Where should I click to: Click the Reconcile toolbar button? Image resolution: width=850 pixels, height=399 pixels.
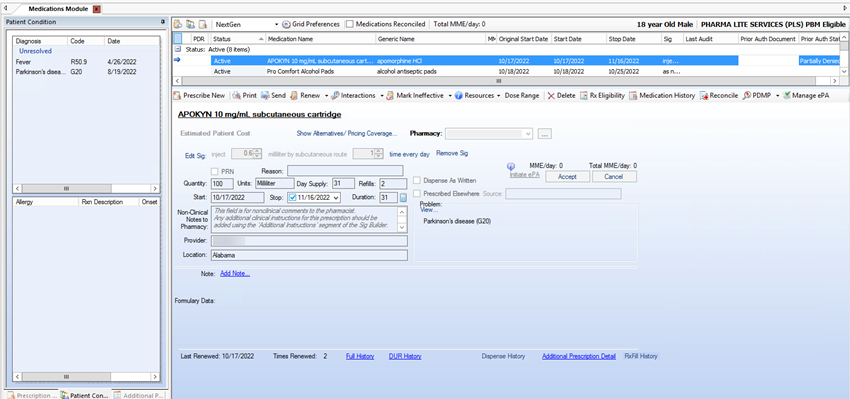point(719,95)
